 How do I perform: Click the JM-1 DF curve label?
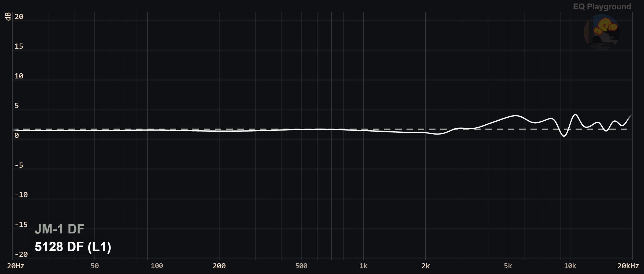pyautogui.click(x=59, y=229)
